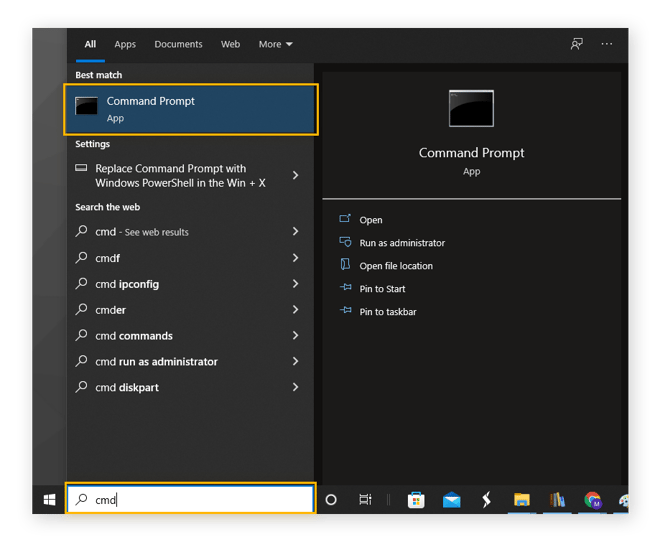This screenshot has width=660, height=542.
Task: Switch to the Documents search tab
Action: (x=178, y=44)
